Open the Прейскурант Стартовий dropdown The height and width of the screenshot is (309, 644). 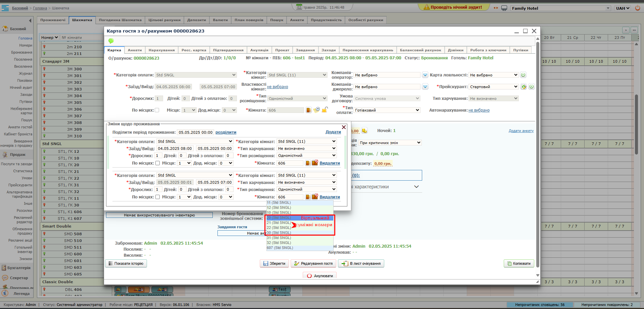click(x=493, y=87)
